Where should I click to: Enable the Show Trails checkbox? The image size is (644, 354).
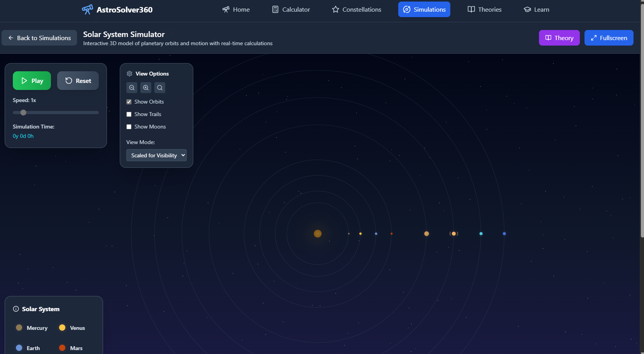click(x=129, y=114)
